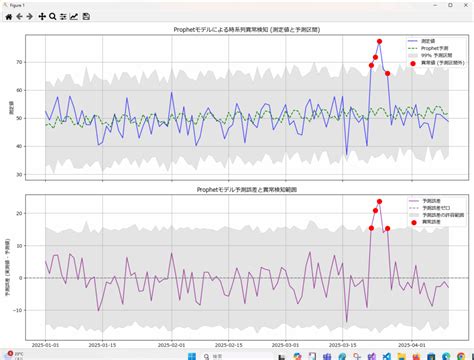Open the Edit axis and curve parameters tool
474x360 pixels.
pyautogui.click(x=74, y=17)
